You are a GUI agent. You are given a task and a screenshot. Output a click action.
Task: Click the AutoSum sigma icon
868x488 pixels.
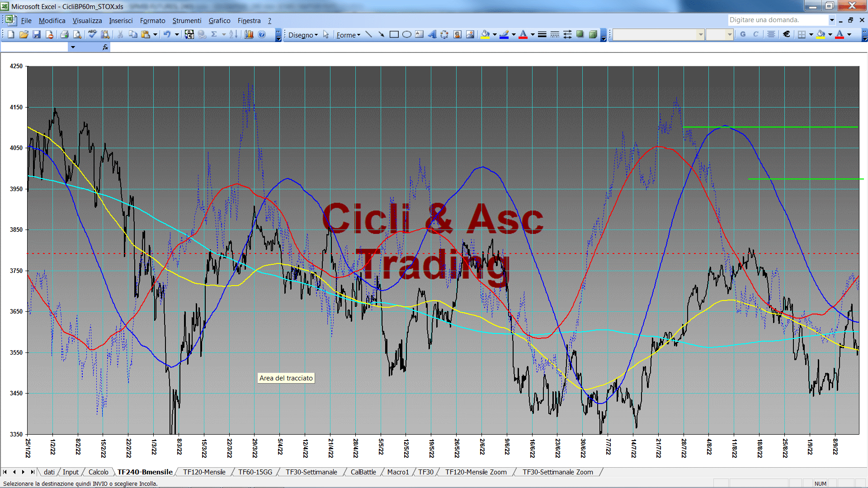214,34
